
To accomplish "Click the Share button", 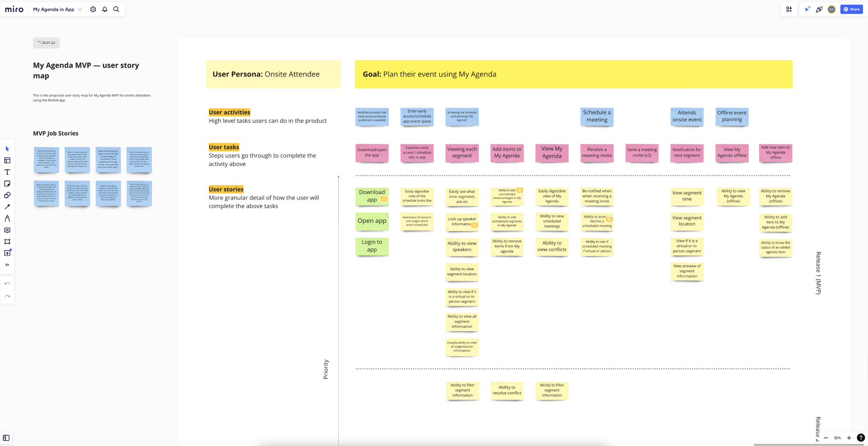I will point(851,9).
